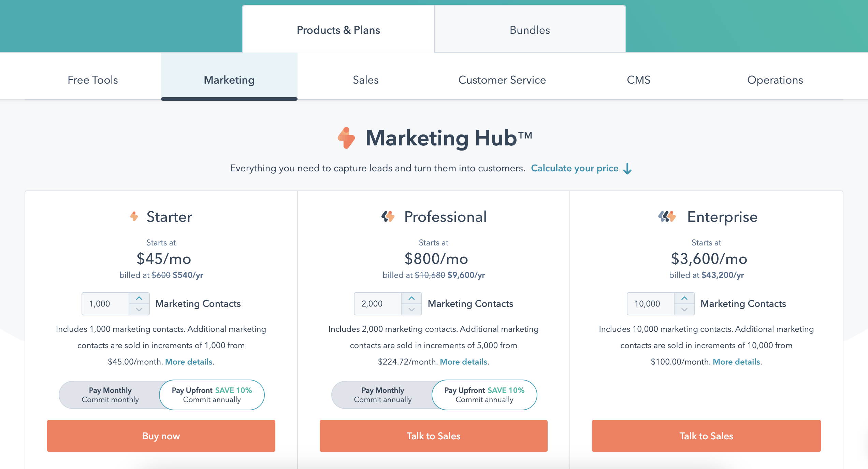The width and height of the screenshot is (868, 469).
Task: Decrease Starter marketing contacts with down arrow
Action: (139, 310)
